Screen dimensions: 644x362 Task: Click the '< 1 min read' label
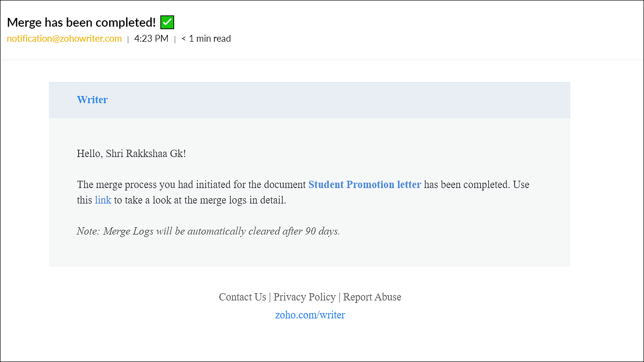(206, 39)
